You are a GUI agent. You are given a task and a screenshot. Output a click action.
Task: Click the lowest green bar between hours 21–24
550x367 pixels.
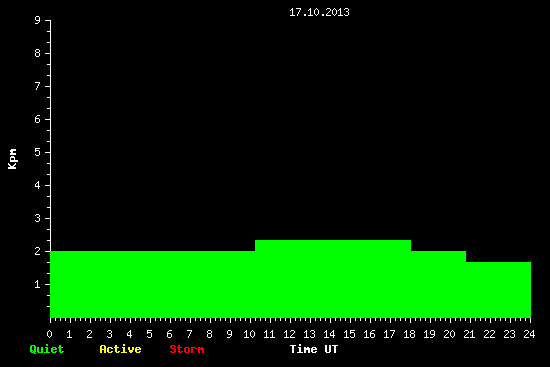(x=498, y=290)
